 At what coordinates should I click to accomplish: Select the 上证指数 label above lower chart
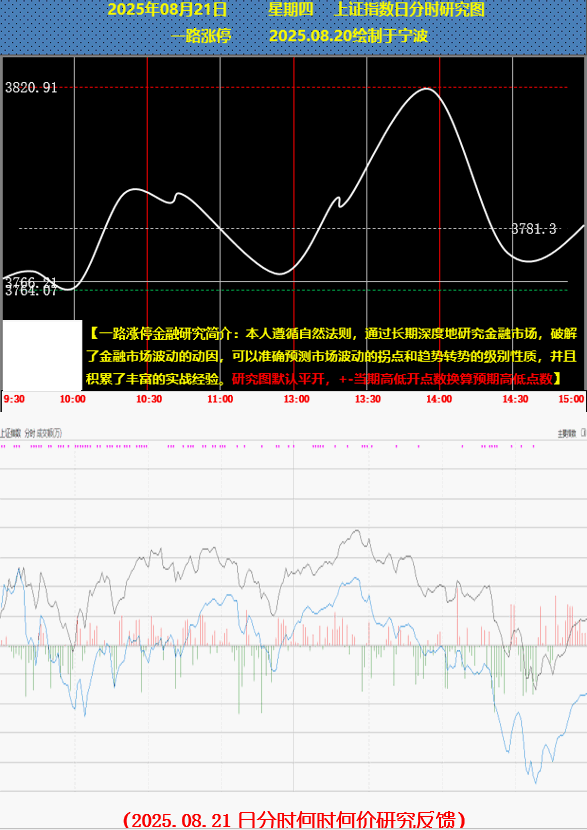(11, 434)
